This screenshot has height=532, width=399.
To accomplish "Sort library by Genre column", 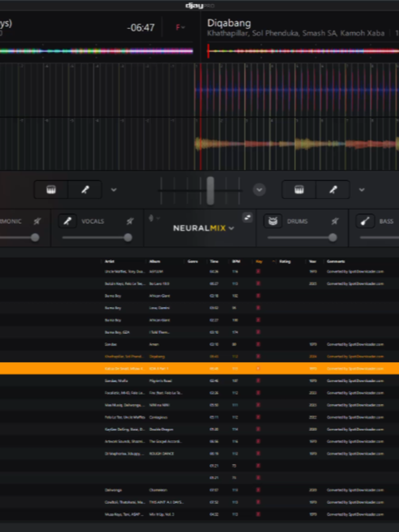I will [x=193, y=261].
